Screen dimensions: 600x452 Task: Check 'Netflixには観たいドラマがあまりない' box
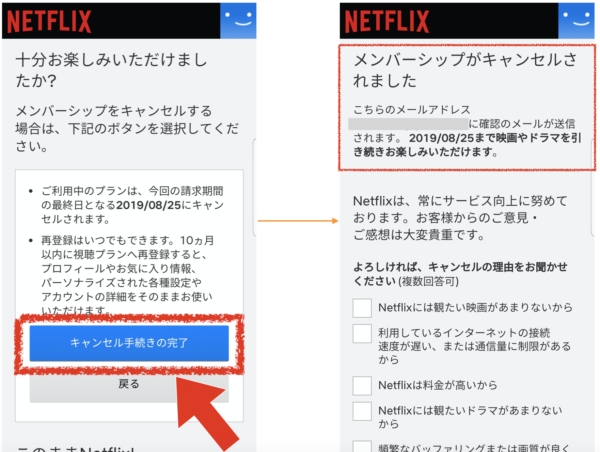pos(362,411)
